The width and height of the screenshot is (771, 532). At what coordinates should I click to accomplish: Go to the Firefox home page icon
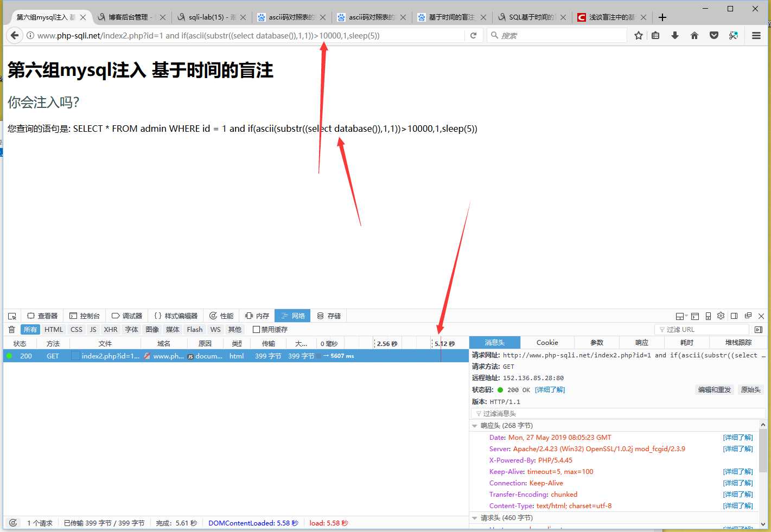coord(694,35)
